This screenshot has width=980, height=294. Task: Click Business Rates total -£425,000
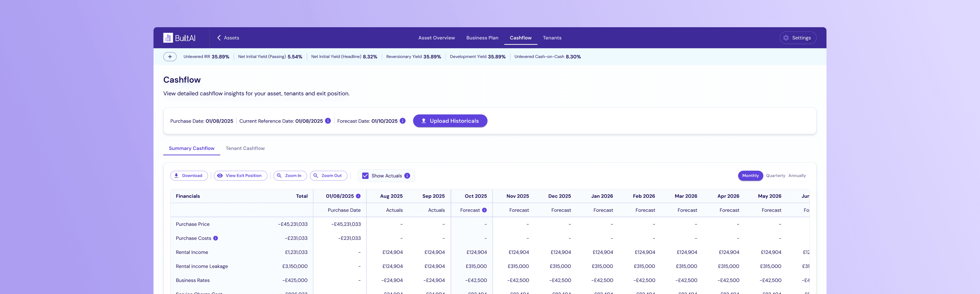(x=295, y=281)
